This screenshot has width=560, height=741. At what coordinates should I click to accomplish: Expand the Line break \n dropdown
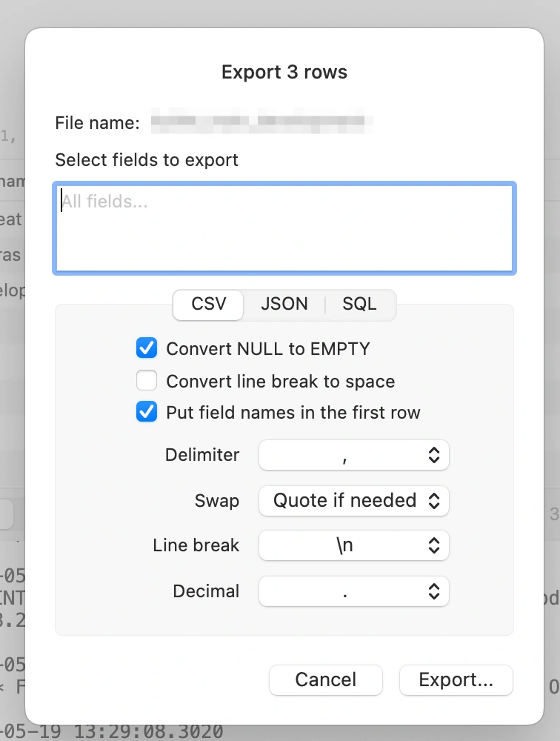point(353,545)
